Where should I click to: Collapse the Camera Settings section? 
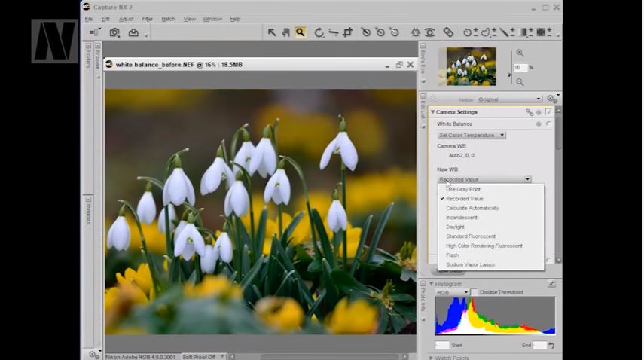[x=433, y=112]
